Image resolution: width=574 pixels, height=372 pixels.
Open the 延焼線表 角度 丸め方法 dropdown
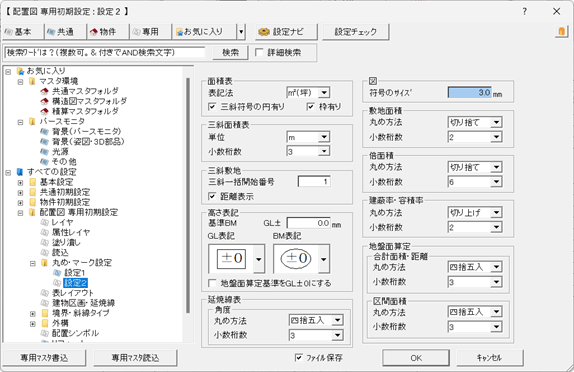pyautogui.click(x=337, y=320)
